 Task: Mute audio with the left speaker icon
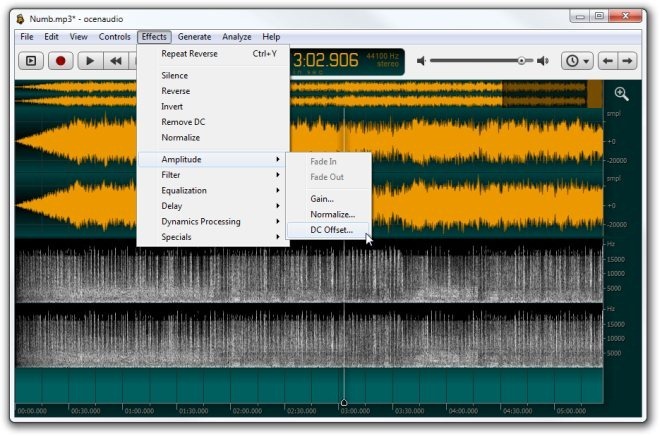[421, 61]
